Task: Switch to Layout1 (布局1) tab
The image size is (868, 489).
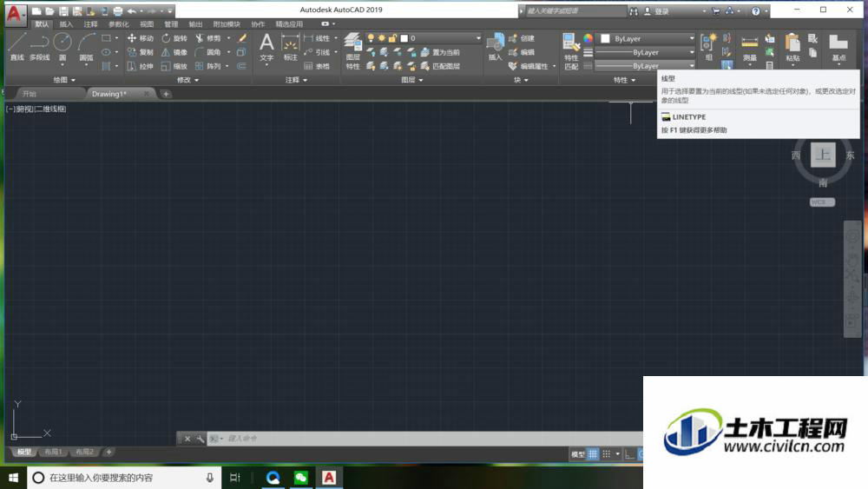Action: [x=53, y=452]
